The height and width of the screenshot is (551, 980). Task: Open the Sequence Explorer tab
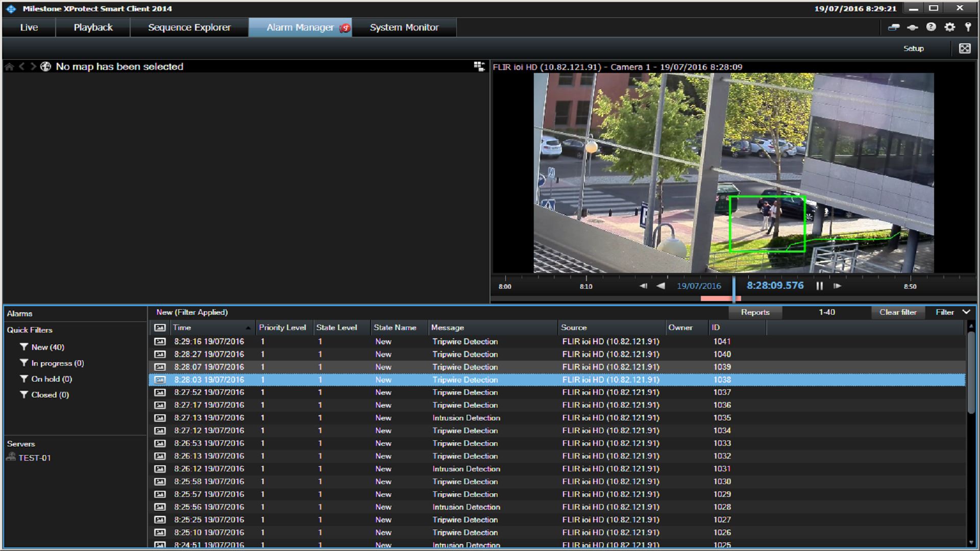pos(189,28)
